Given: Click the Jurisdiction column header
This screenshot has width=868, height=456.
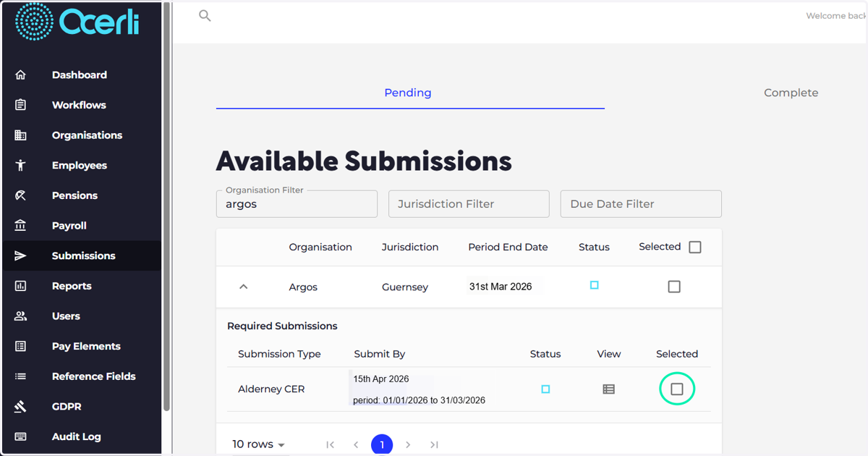Looking at the screenshot, I should [410, 247].
